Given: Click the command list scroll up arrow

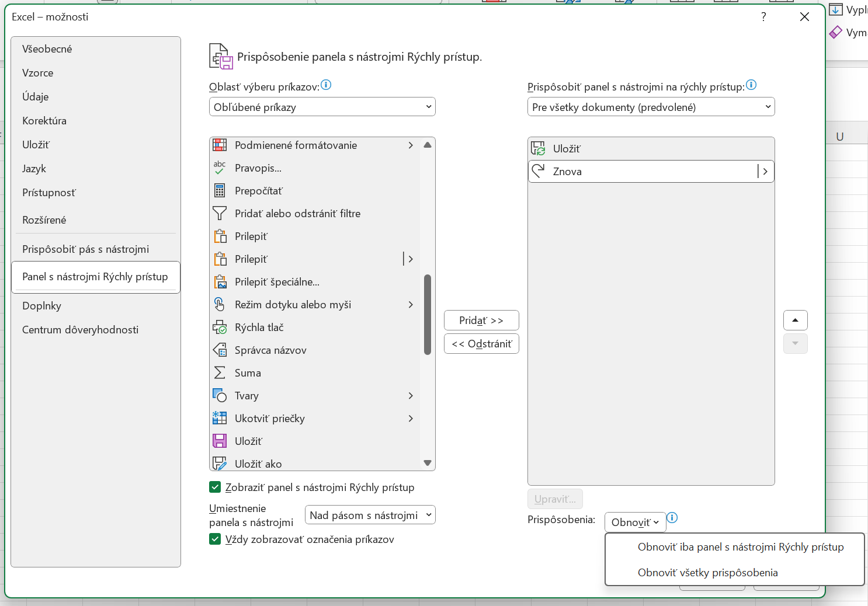Looking at the screenshot, I should (428, 145).
